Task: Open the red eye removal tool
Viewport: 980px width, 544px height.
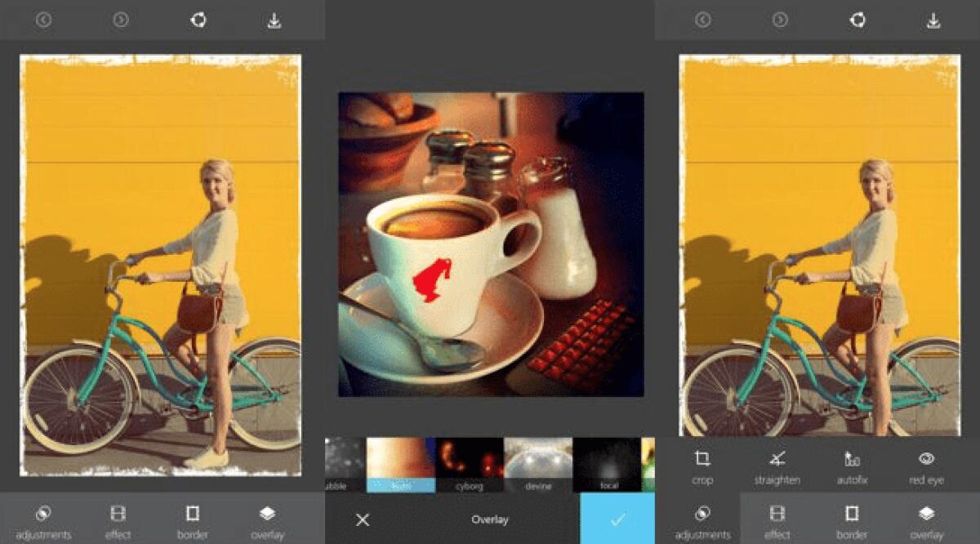Action: [x=926, y=466]
